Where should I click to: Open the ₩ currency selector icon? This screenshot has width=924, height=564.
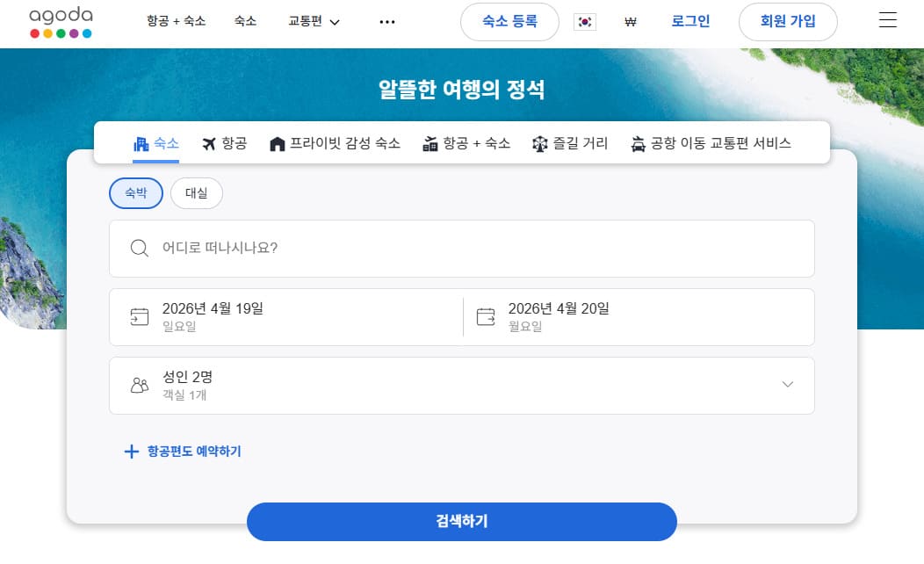(631, 22)
